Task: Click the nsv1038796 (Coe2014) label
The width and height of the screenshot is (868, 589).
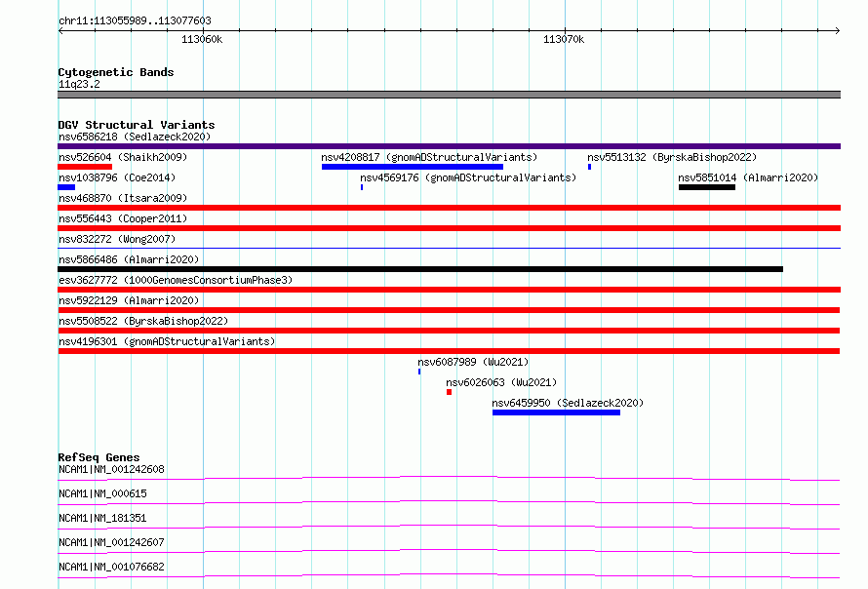Action: coord(117,177)
